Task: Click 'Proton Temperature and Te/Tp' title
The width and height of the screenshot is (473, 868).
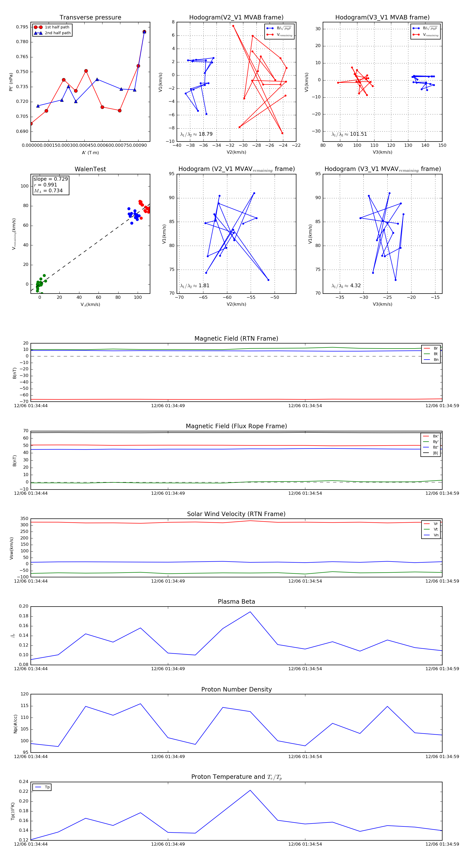Action: (x=236, y=777)
